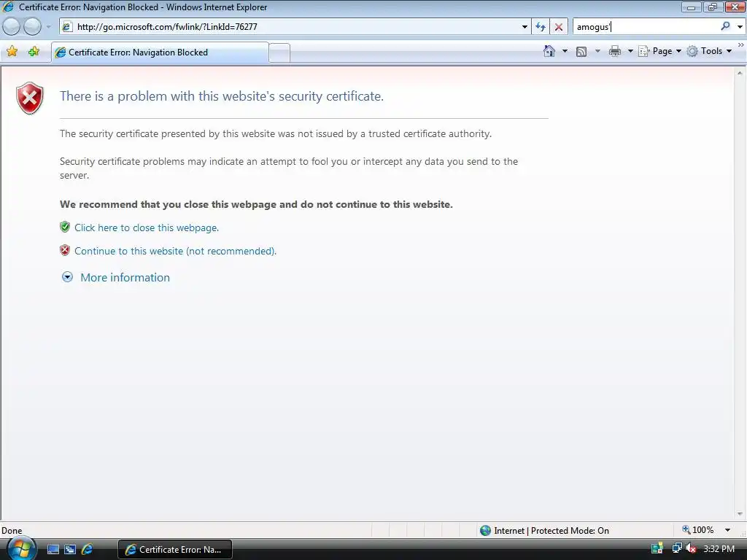
Task: Continue to this website (not recommended) link
Action: (x=175, y=251)
